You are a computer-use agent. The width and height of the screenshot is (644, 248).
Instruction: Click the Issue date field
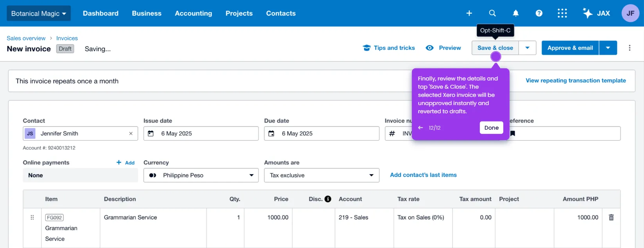[x=201, y=134]
